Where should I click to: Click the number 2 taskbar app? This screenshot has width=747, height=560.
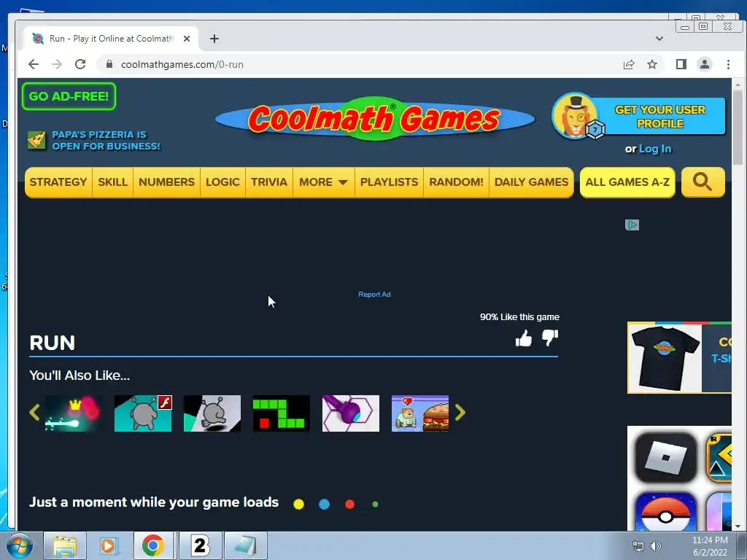[200, 545]
